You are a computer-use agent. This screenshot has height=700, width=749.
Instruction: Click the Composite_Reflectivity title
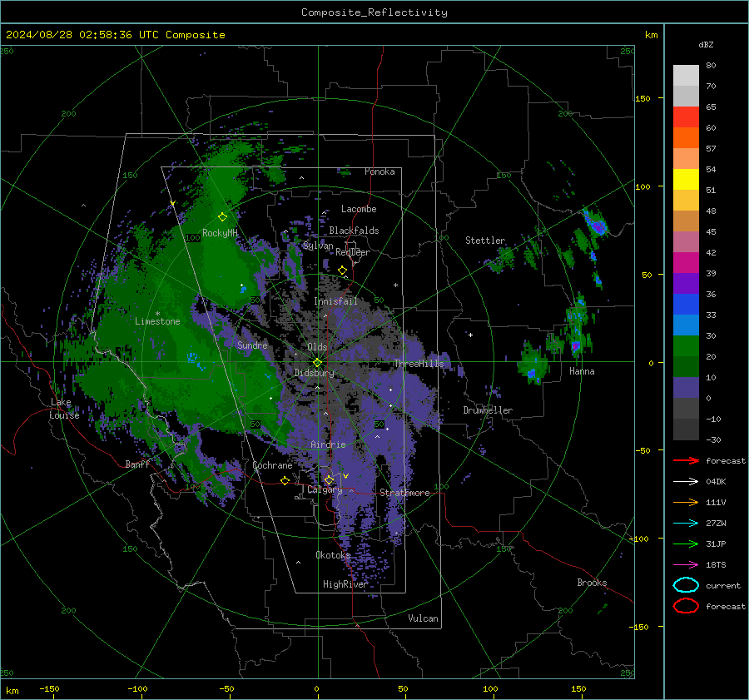coord(374,12)
